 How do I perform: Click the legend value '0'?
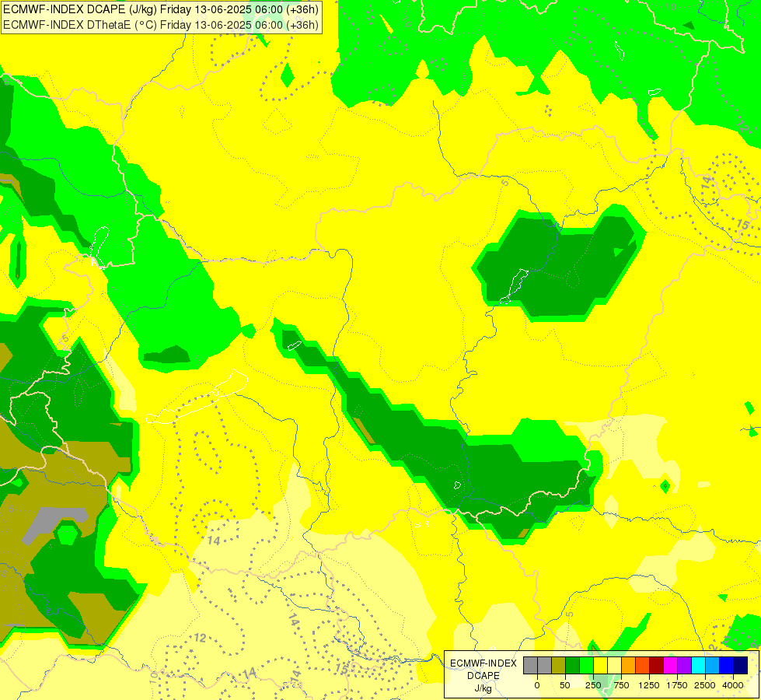click(x=537, y=685)
